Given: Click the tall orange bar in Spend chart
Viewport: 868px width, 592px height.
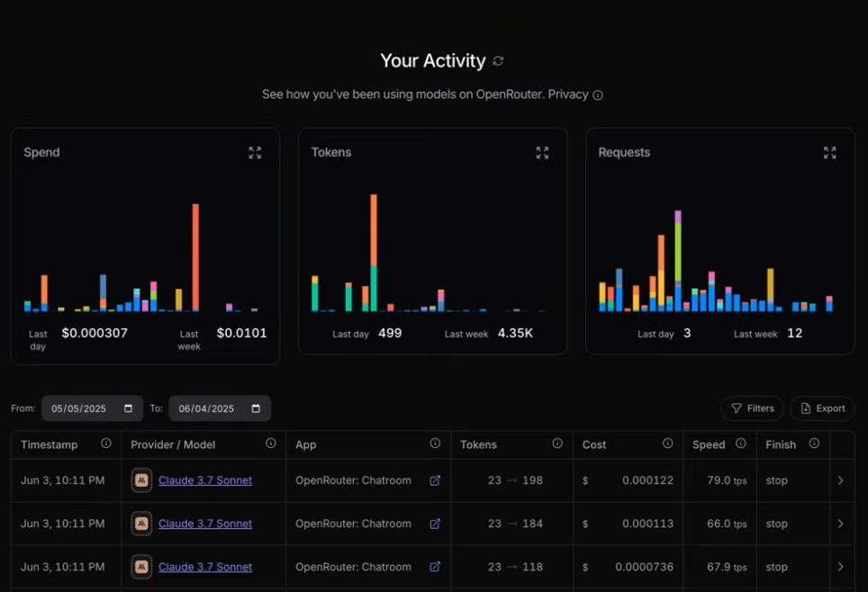Looking at the screenshot, I should (x=195, y=256).
